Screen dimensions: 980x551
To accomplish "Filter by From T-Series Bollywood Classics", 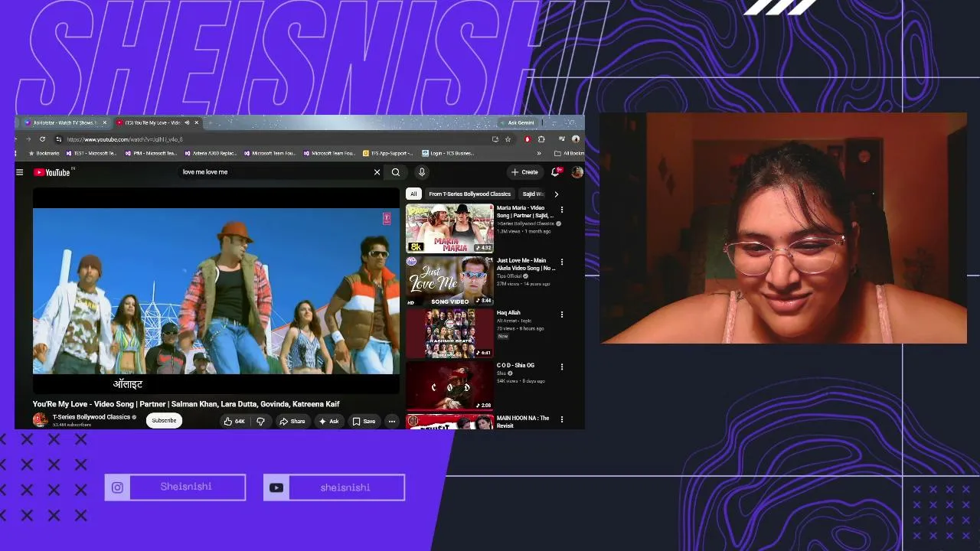I will [469, 194].
